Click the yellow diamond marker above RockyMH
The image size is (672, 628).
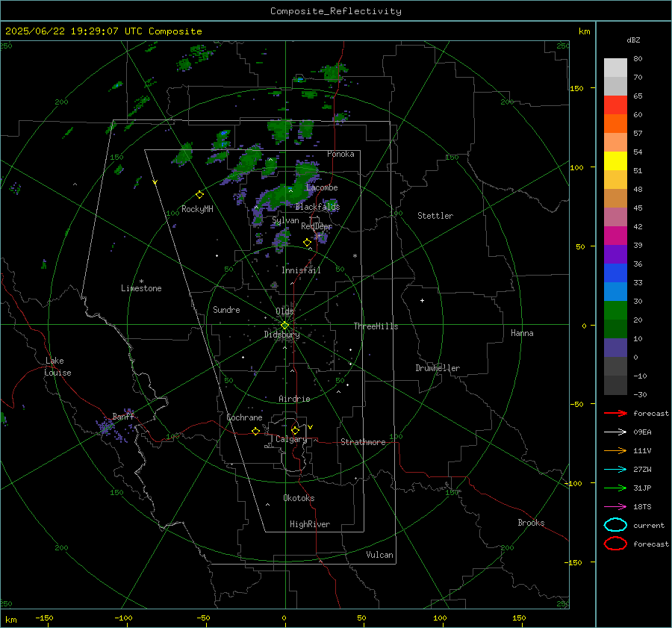[199, 195]
